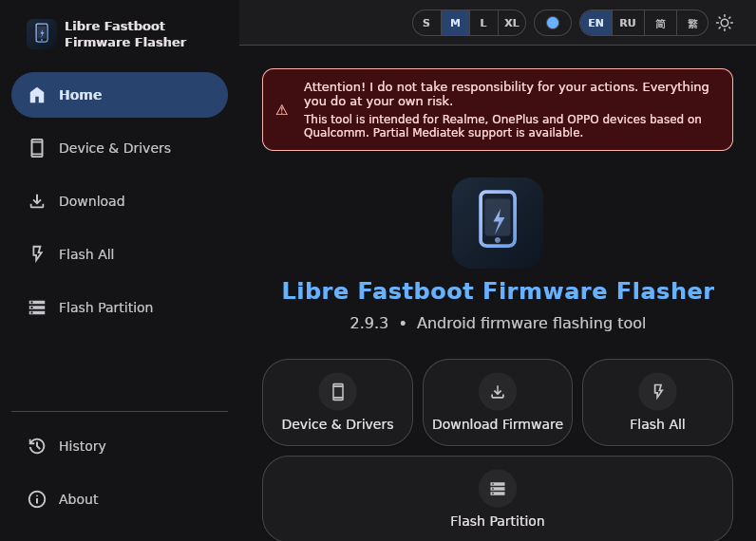
Task: Click the bolt icon on Flash All card
Action: coord(657,392)
